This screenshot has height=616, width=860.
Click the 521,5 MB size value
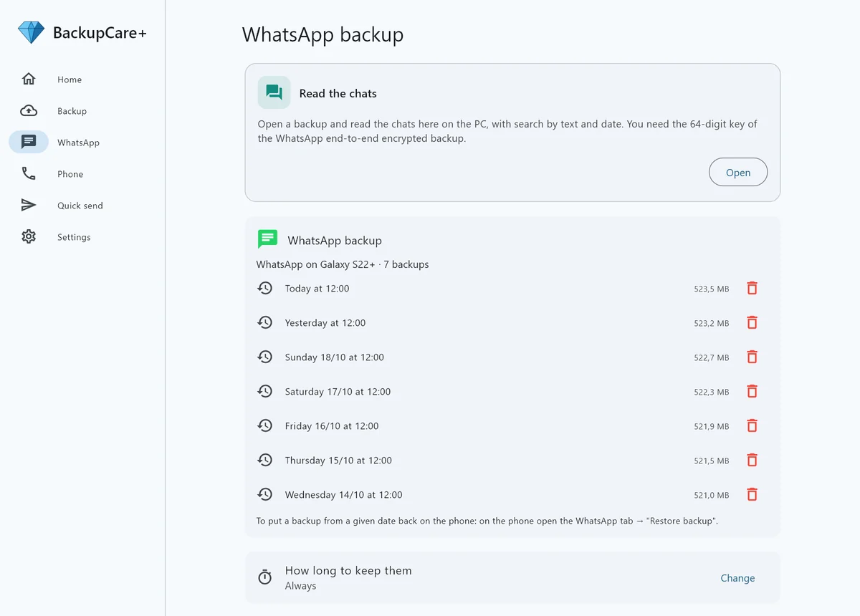712,461
